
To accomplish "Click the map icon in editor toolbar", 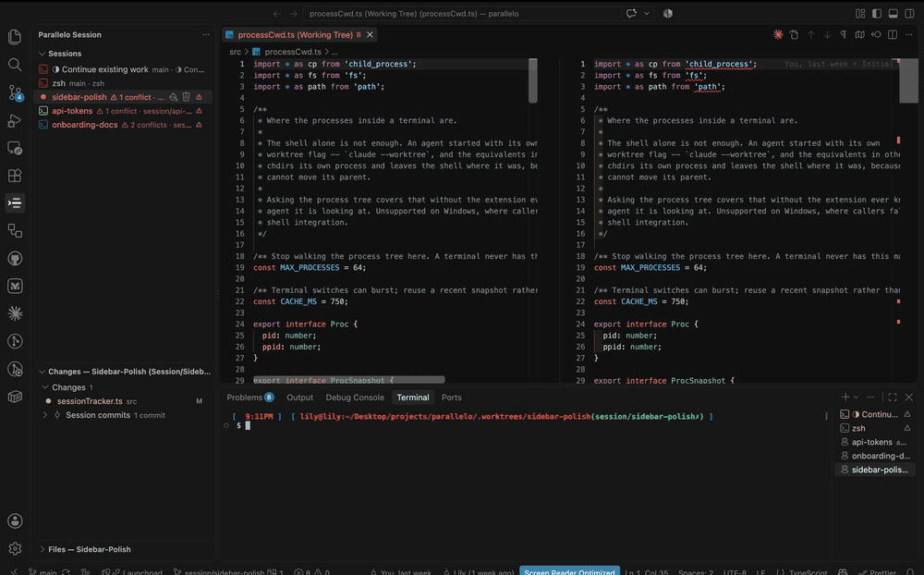I will [x=859, y=35].
